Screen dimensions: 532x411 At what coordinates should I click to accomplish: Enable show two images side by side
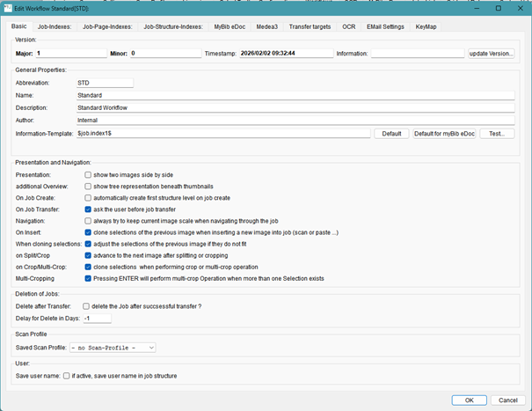click(89, 174)
